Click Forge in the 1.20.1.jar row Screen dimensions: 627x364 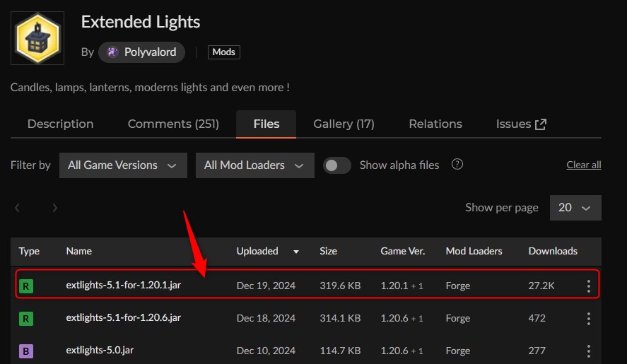pos(458,286)
